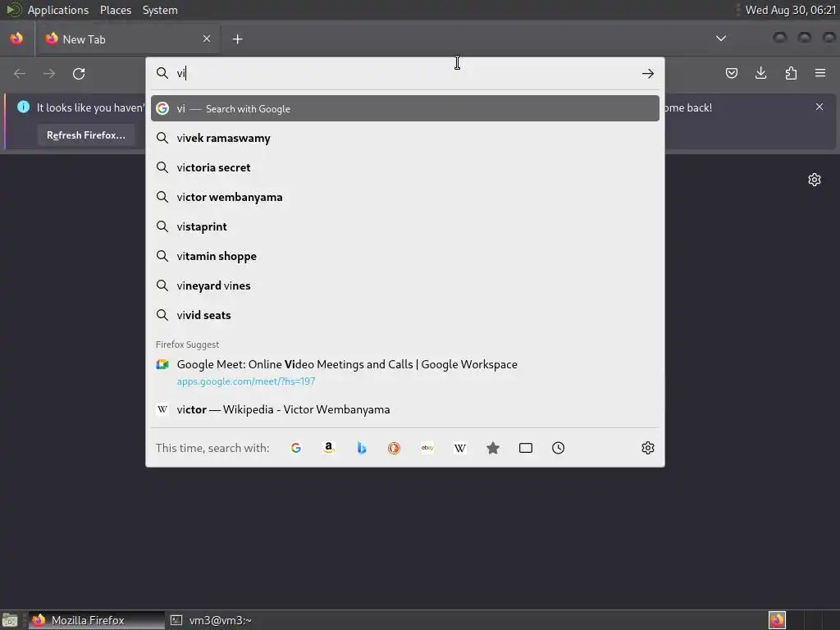Switch to vm3@vm3:~ terminal in taskbar
The width and height of the screenshot is (840, 630).
coord(211,620)
